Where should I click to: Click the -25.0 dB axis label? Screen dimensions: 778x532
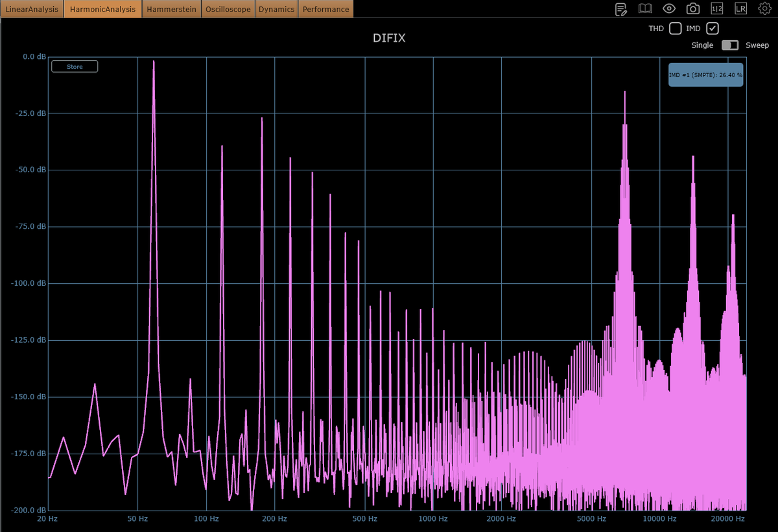30,113
